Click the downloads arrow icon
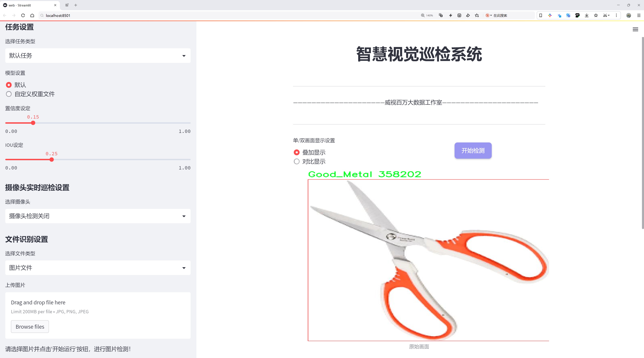This screenshot has height=358, width=644. click(x=587, y=15)
